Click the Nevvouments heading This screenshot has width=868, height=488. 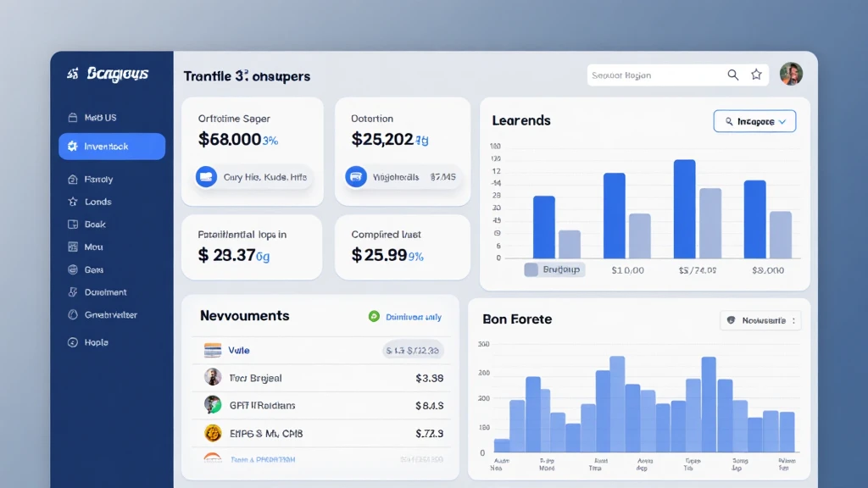pos(245,315)
